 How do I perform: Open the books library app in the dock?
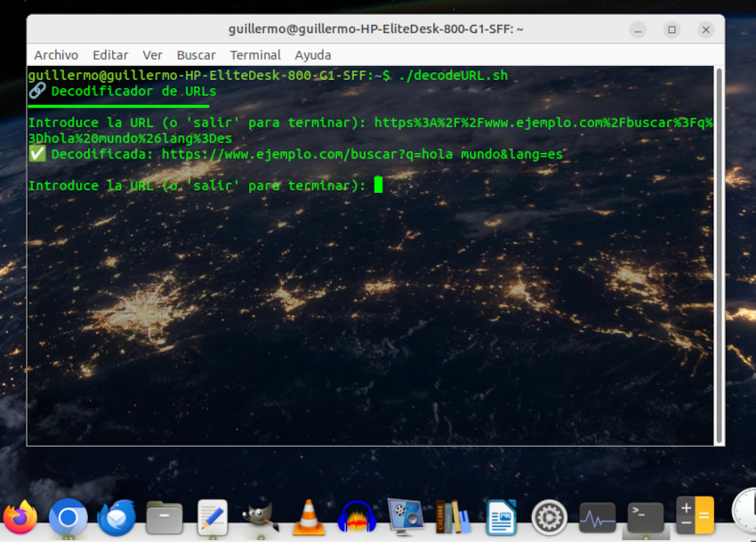(x=453, y=517)
